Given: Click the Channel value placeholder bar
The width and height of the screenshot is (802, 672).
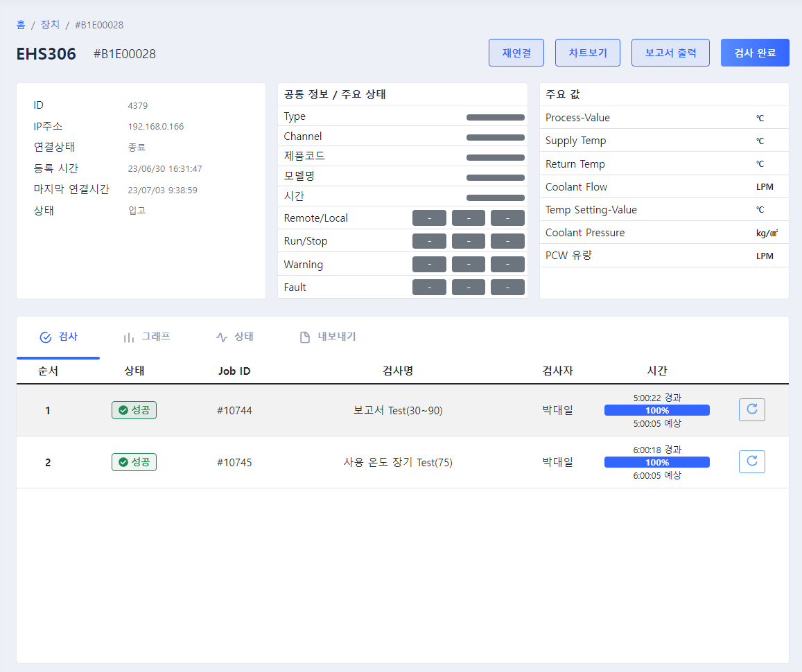Looking at the screenshot, I should (x=495, y=137).
